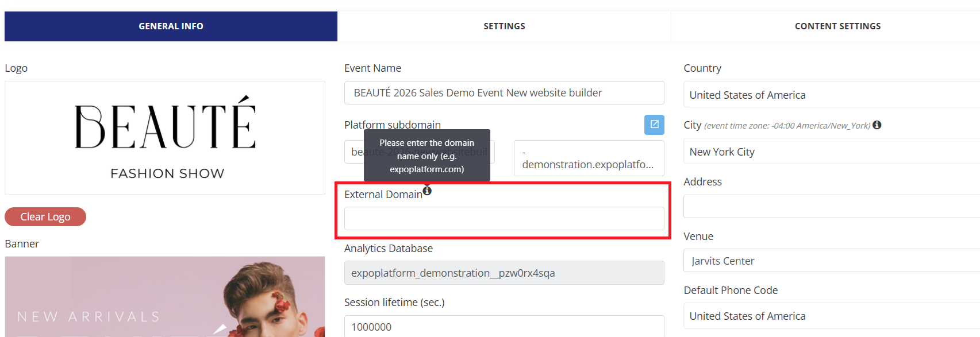
Task: Edit the Venue field with Jarvits Center
Action: coord(831,261)
